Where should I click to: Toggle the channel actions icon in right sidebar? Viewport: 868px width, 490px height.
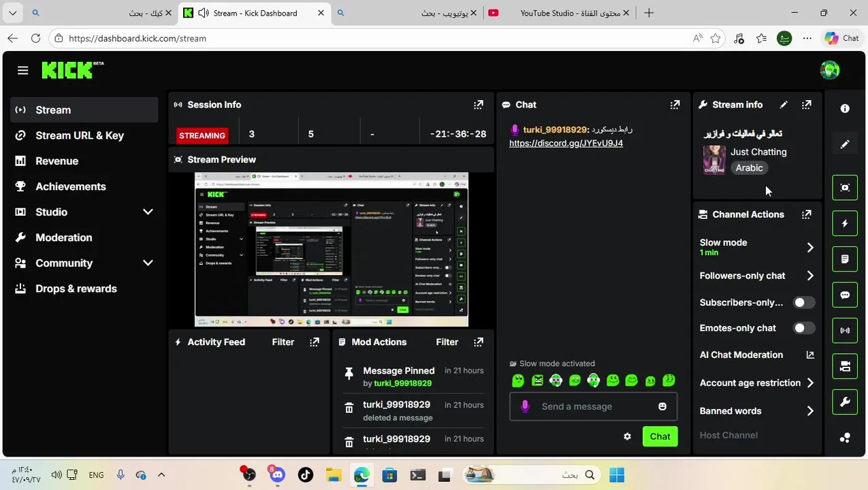click(845, 367)
